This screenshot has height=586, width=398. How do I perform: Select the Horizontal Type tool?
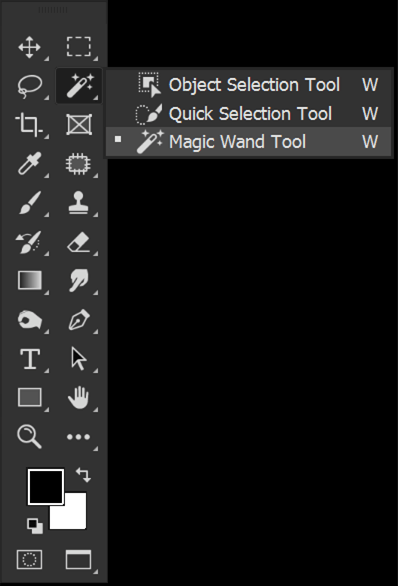[x=30, y=359]
